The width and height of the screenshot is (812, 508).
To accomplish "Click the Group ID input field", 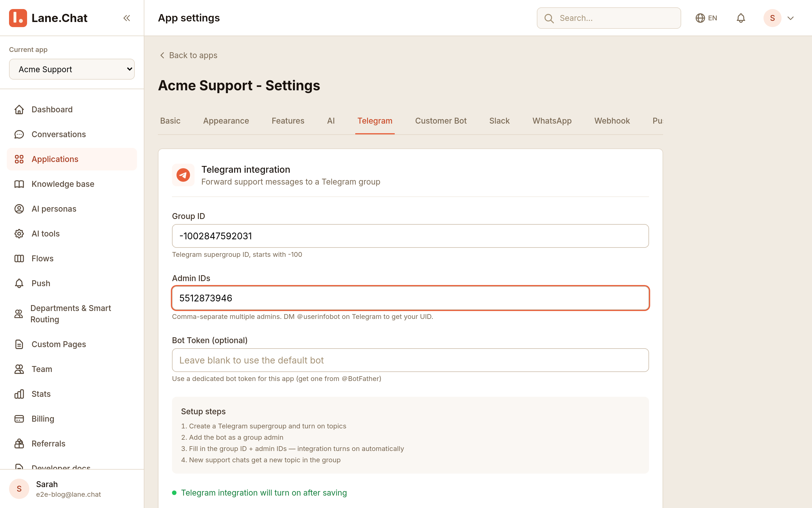I will tap(410, 236).
